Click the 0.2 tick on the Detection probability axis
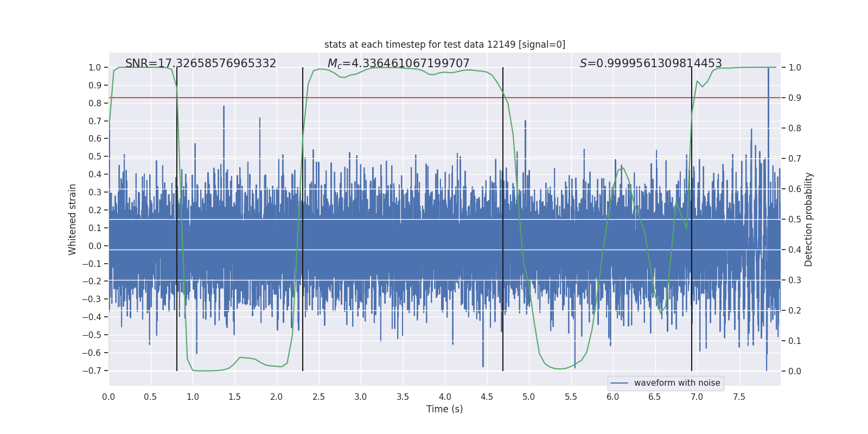Viewport: 868px width, 434px height. tap(795, 310)
